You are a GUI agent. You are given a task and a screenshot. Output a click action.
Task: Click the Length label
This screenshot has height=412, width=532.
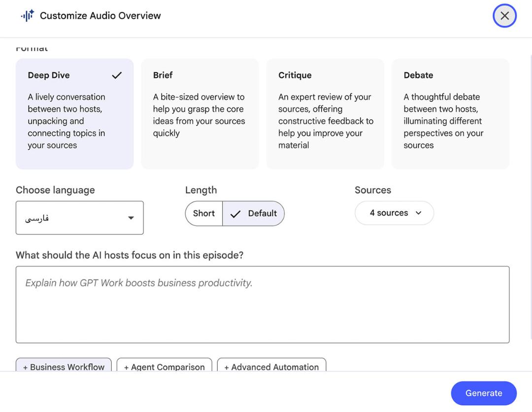click(201, 190)
